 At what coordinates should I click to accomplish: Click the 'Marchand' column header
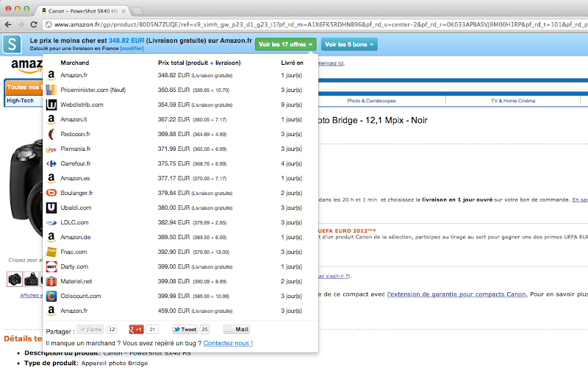click(x=75, y=63)
